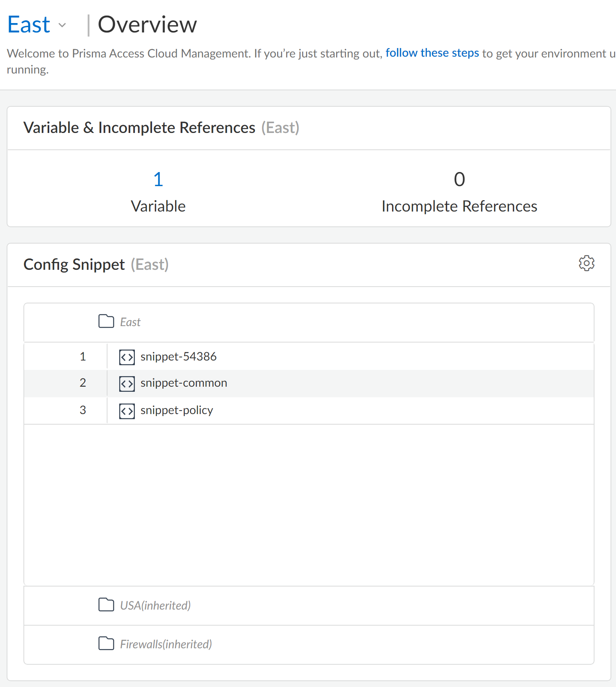Click the code icon beside snippet-common
Viewport: 616px width, 687px height.
[x=127, y=384]
